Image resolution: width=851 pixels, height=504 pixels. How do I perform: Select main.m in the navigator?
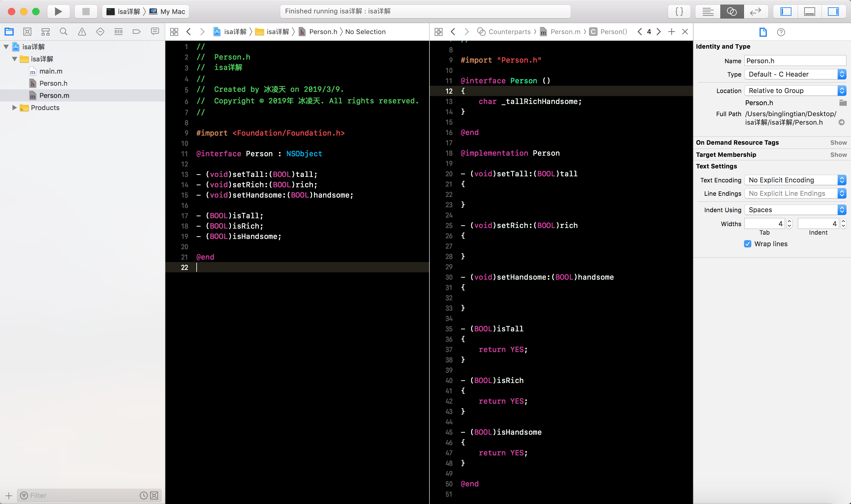(x=50, y=71)
